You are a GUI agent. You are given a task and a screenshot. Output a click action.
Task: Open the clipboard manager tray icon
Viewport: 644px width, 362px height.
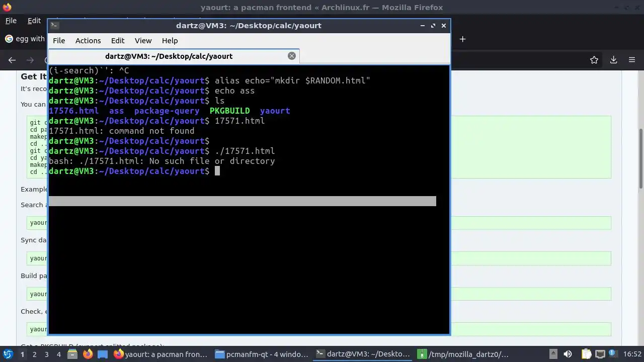(587, 354)
